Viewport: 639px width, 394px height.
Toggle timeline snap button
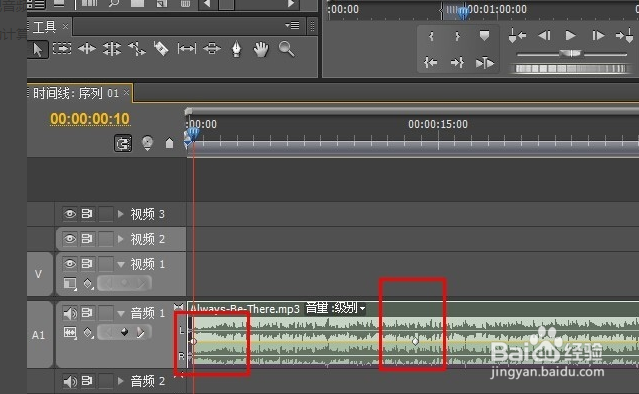[123, 143]
